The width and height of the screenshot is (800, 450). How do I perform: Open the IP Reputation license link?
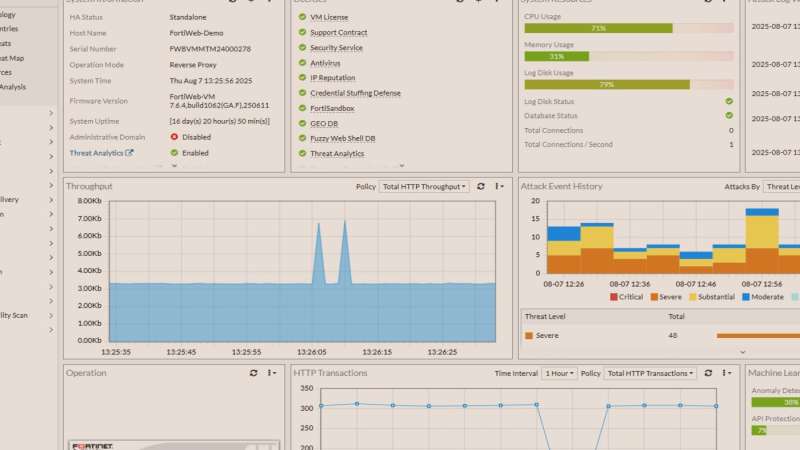[333, 78]
